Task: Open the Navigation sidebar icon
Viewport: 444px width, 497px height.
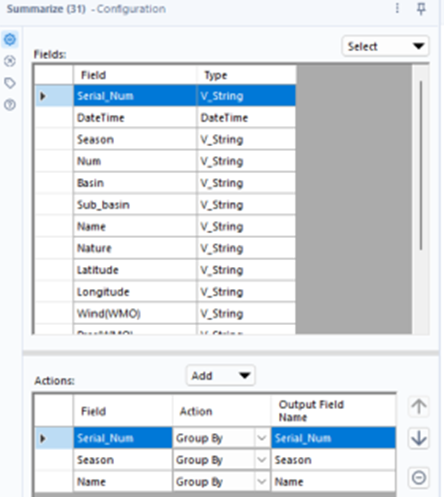Action: point(10,61)
